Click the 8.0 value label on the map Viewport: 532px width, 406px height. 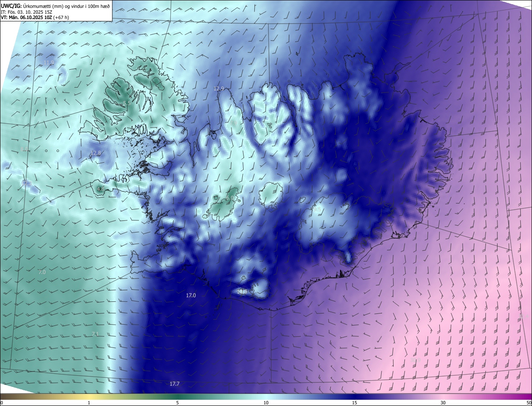pyautogui.click(x=25, y=149)
